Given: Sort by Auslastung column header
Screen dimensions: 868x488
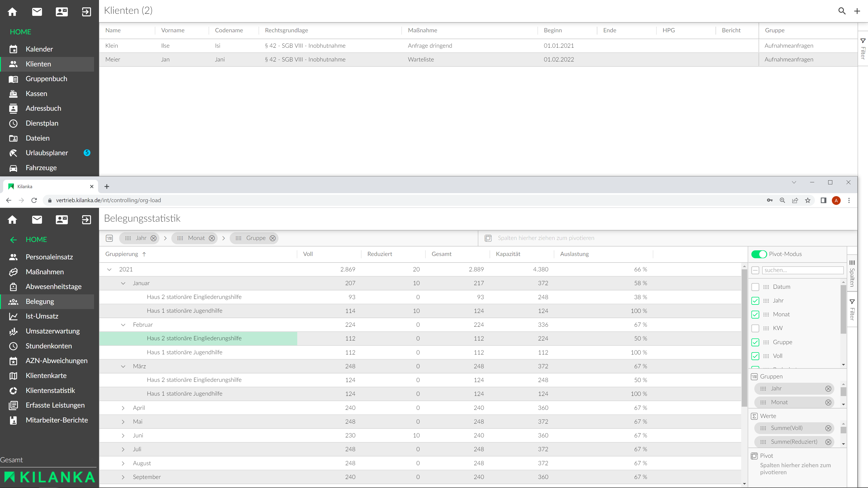Looking at the screenshot, I should [x=574, y=254].
